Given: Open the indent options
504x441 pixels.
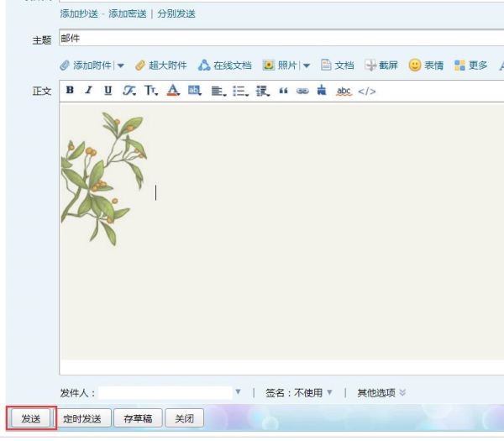Looking at the screenshot, I should 262,92.
